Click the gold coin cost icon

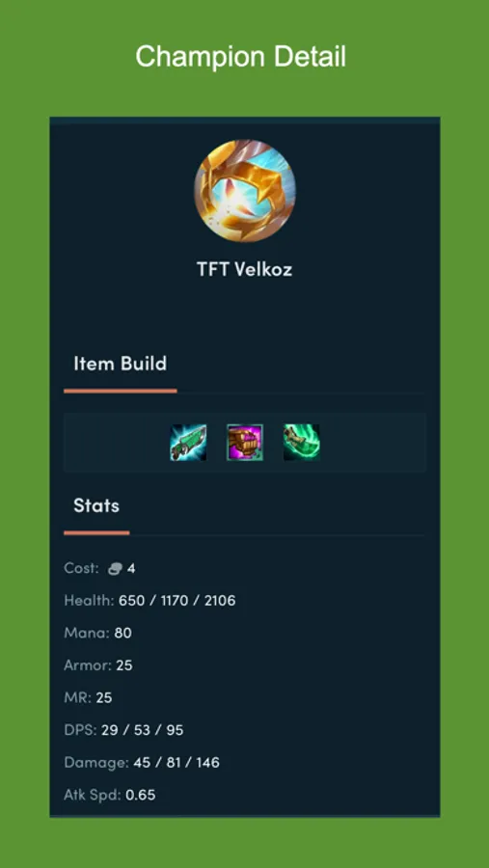tap(115, 568)
